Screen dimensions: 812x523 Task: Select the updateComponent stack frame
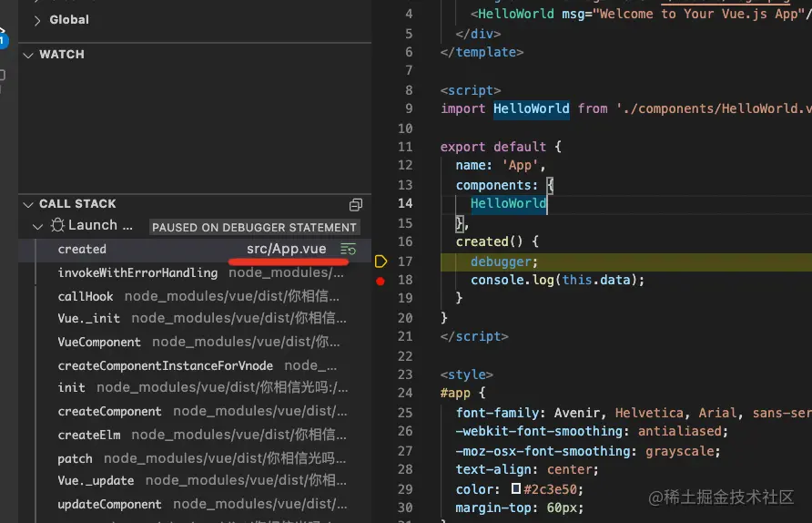coord(109,504)
